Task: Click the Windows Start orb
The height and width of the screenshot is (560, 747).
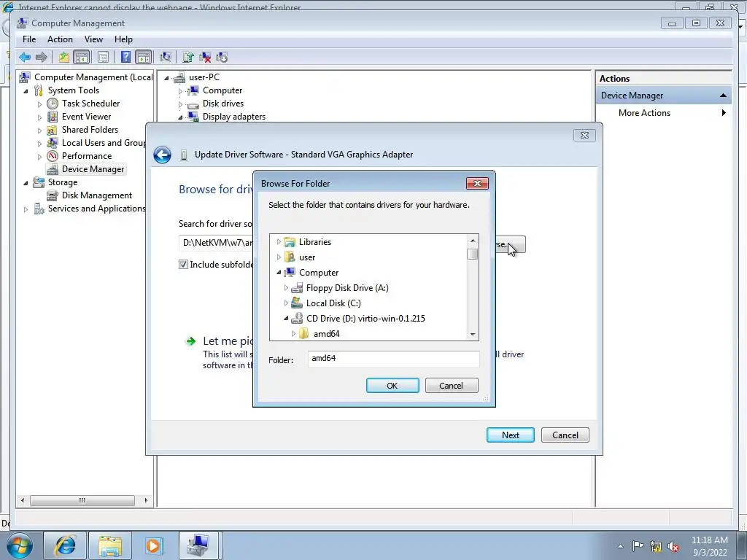Action: point(20,545)
